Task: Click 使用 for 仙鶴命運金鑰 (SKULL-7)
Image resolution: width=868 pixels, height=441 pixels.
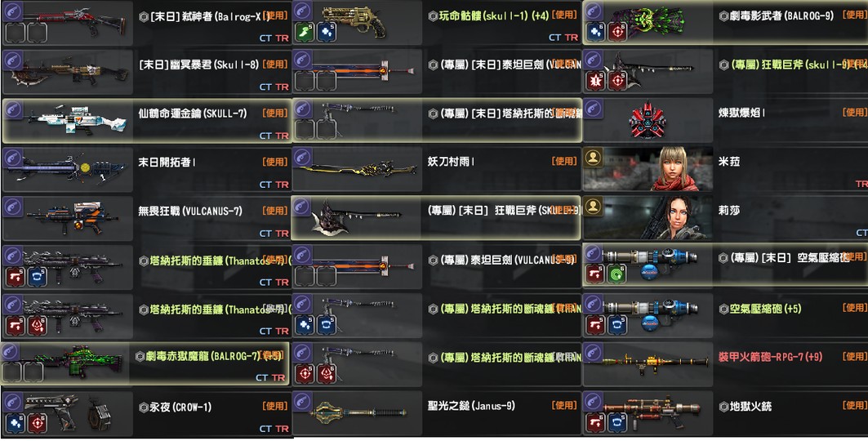Action: tap(275, 113)
